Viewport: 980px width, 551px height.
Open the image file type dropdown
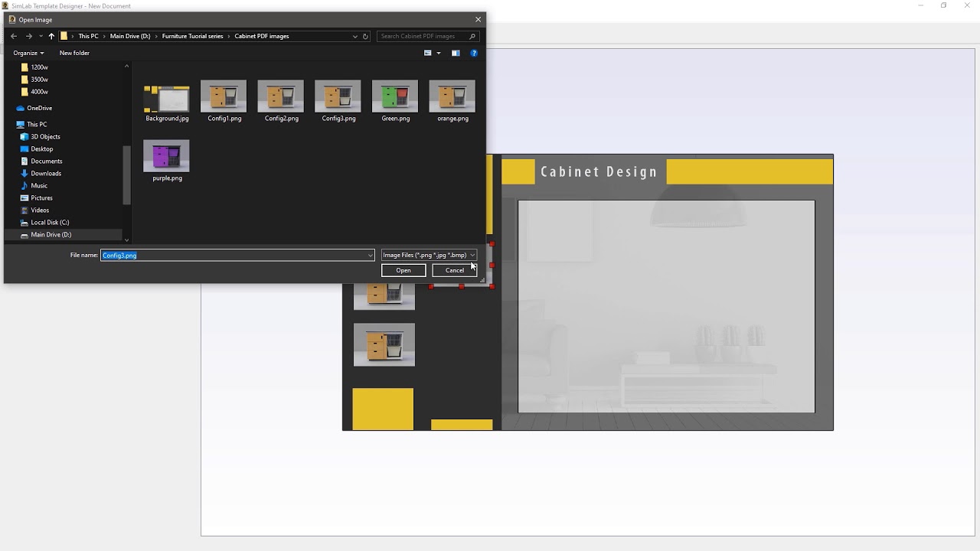(429, 255)
